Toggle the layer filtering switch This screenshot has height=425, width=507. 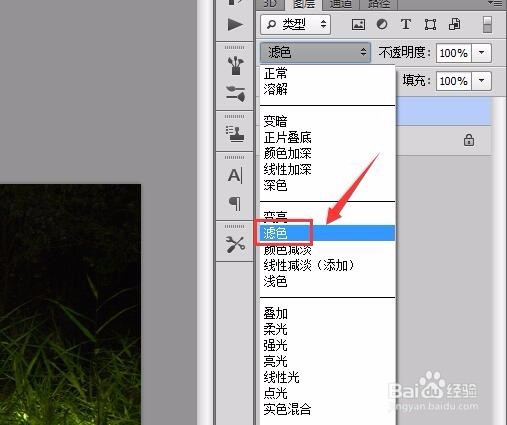[487, 24]
